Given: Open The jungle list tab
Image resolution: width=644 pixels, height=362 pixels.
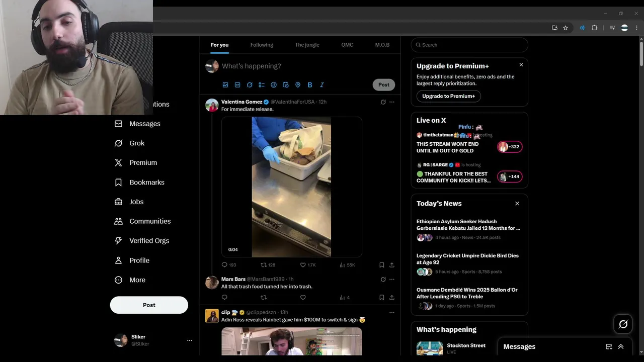Looking at the screenshot, I should click(x=307, y=45).
